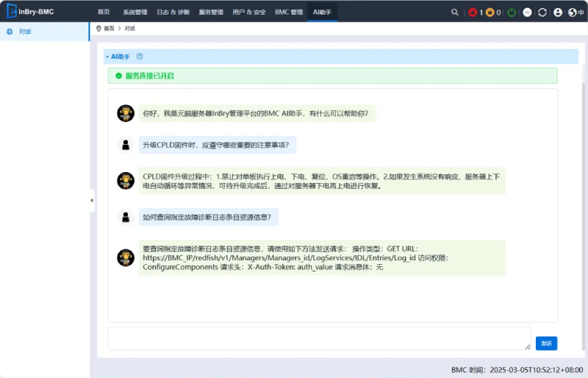Select the 对话 item in sidebar
This screenshot has width=588, height=378.
click(25, 32)
